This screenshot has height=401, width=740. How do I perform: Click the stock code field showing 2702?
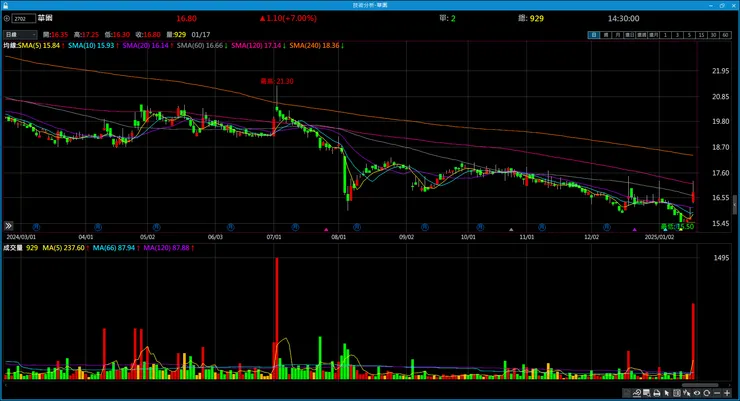coord(24,18)
